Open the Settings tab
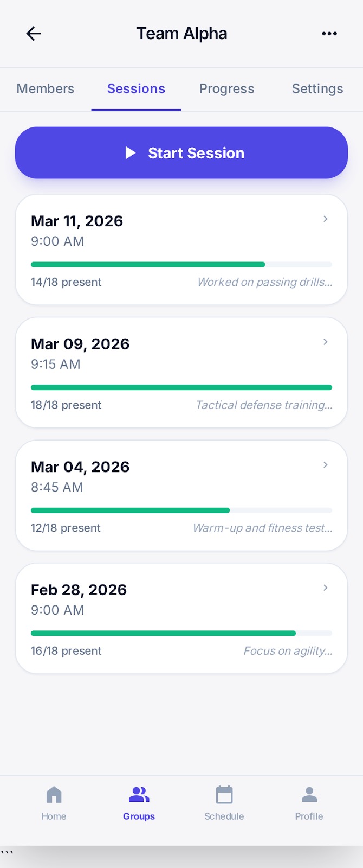Viewport: 363px width, 868px height. point(317,89)
